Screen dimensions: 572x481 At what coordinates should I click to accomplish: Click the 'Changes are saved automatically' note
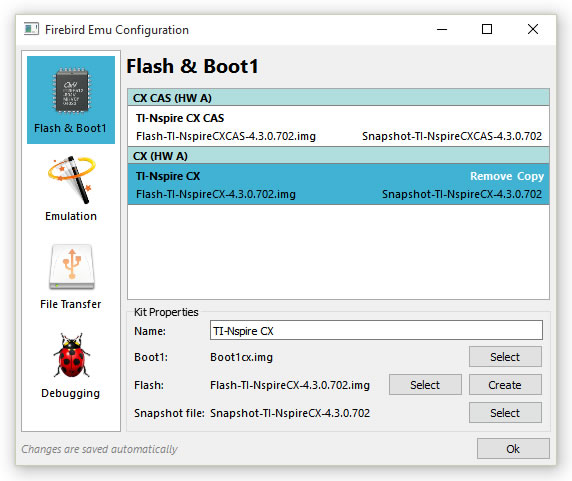99,449
